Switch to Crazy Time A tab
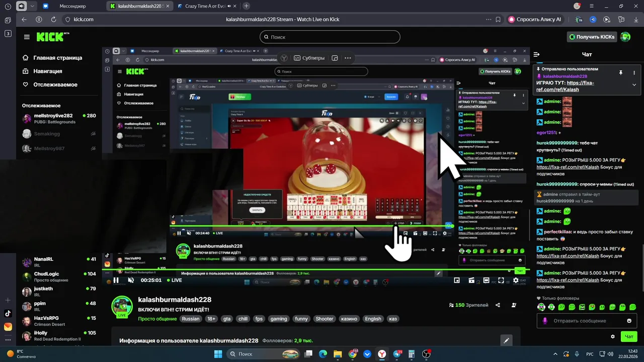The image size is (644, 362). (207, 6)
